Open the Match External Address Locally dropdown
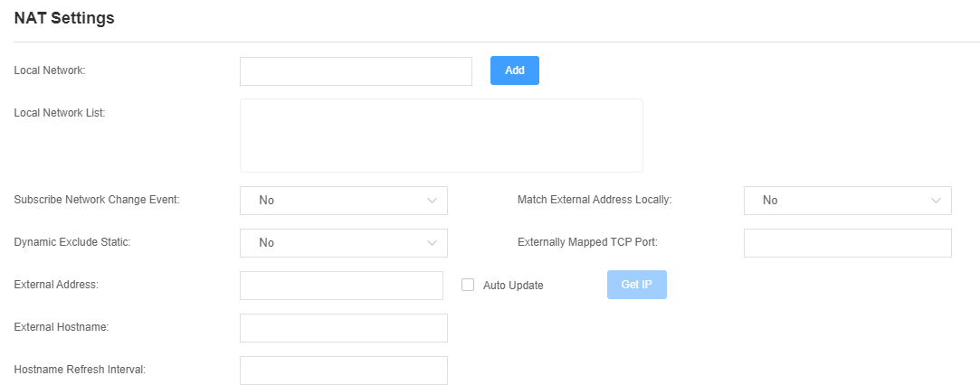This screenshot has height=385, width=980. point(848,201)
